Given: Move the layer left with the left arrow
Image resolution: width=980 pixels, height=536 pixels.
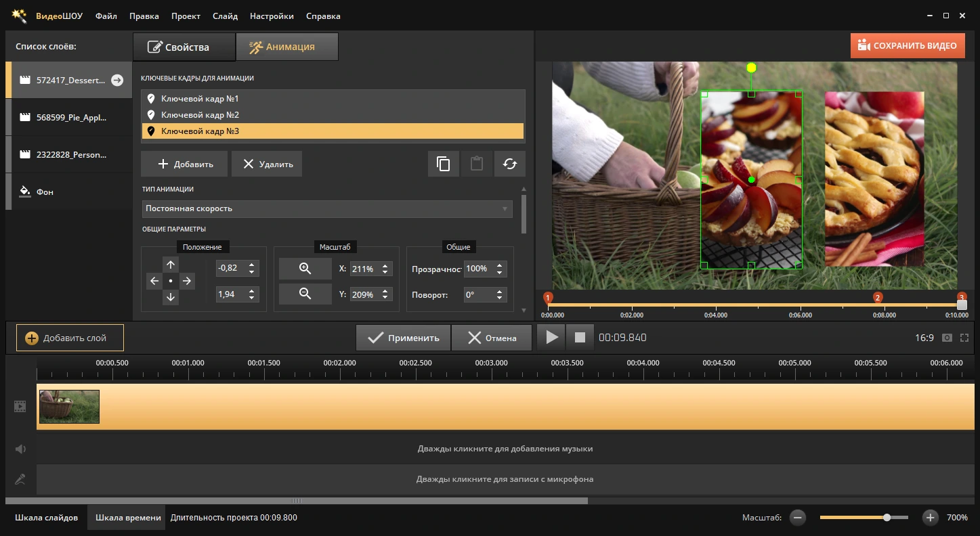Looking at the screenshot, I should (154, 281).
